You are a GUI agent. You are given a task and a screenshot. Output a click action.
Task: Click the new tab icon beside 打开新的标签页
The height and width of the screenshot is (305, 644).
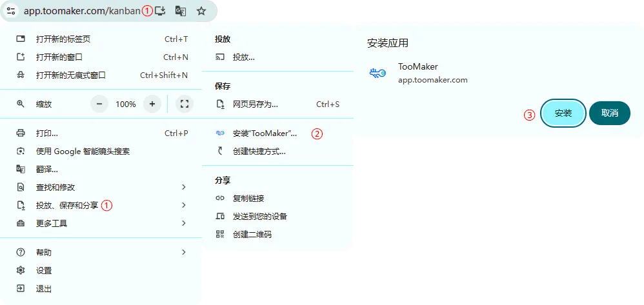[21, 39]
